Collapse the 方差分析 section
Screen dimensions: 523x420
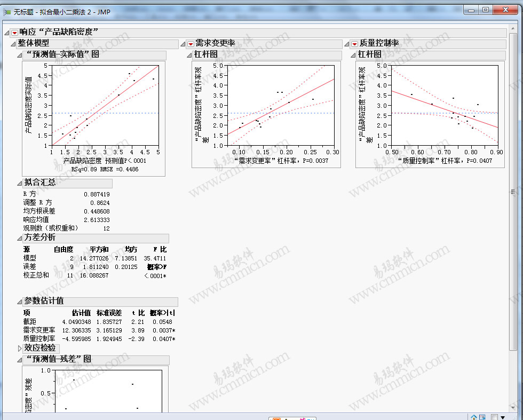20,238
